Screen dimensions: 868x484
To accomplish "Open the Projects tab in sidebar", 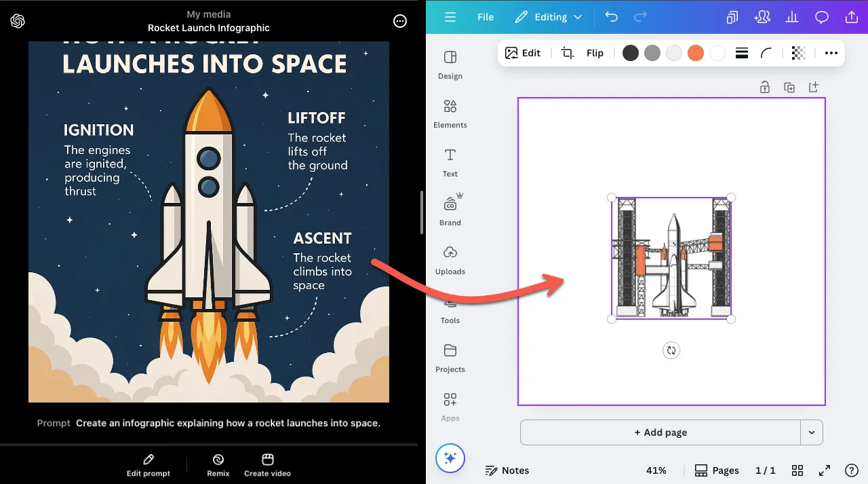I will (450, 358).
